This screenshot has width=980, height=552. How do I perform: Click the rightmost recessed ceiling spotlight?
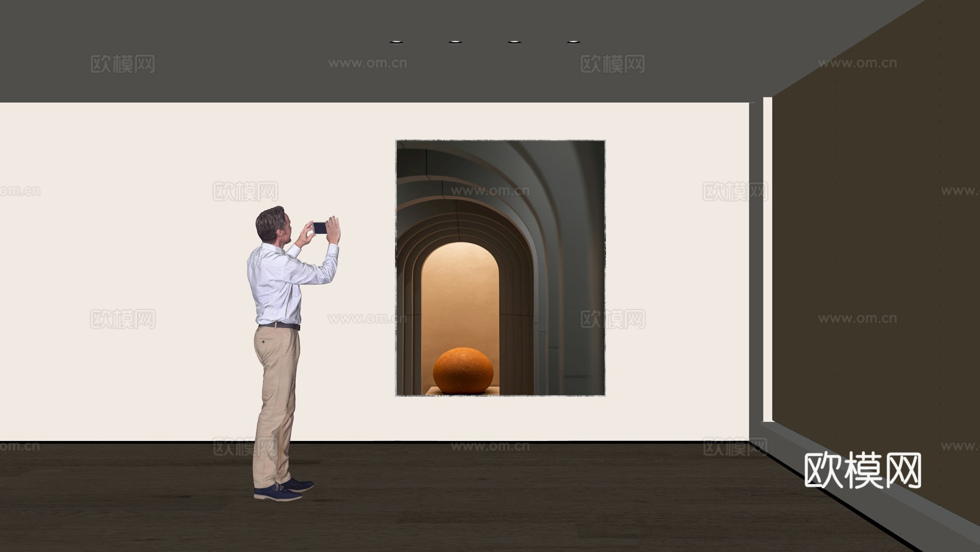tap(573, 41)
